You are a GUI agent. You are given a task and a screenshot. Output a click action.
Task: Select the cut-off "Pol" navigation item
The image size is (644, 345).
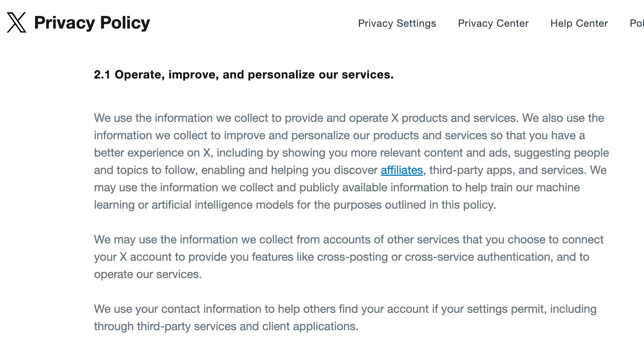[637, 24]
